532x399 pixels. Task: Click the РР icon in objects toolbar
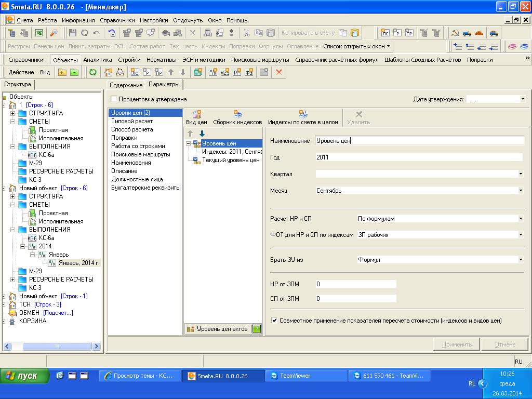(237, 72)
